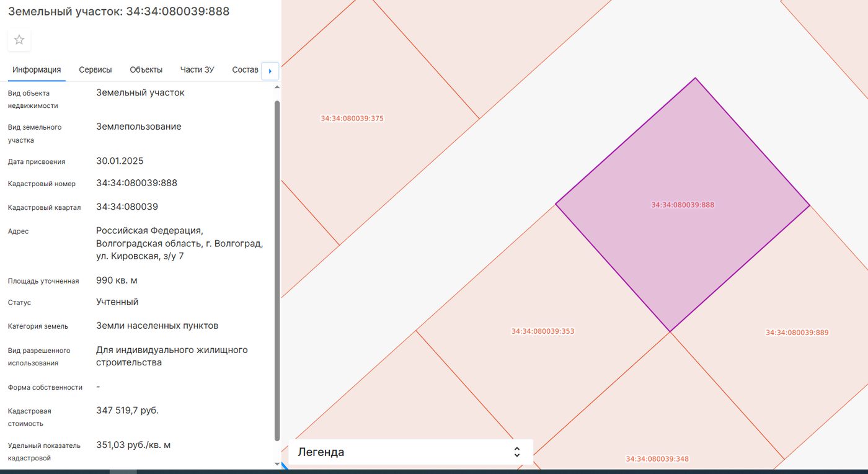Open the Легенда panel
Screen dimensions: 868x474
410,452
